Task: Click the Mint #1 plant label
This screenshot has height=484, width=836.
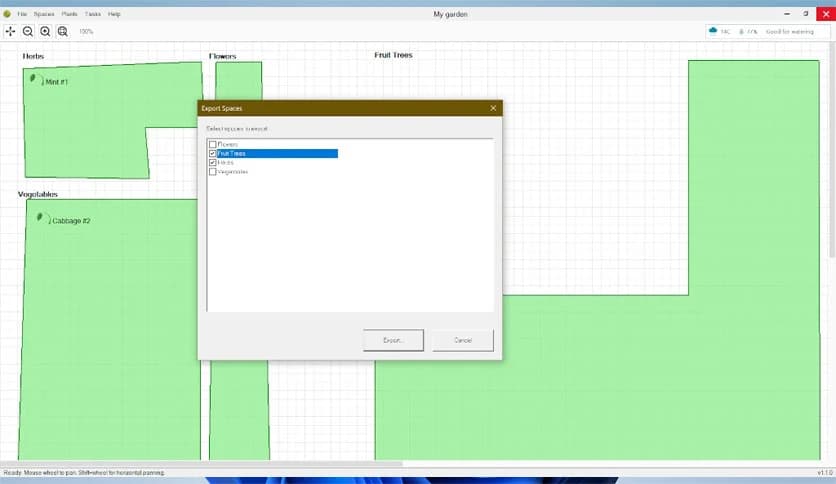Action: (x=57, y=82)
